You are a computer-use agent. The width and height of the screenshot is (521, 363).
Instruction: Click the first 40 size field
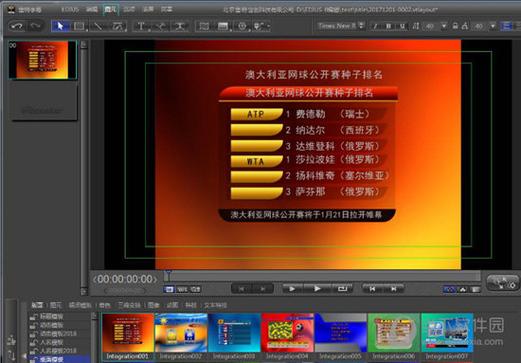[430, 26]
